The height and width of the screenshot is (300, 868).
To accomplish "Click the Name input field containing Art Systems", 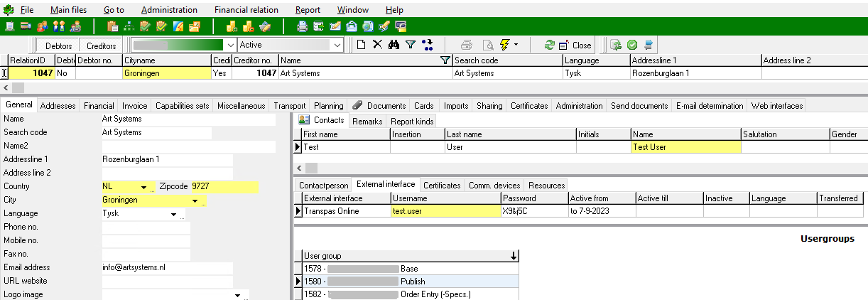I will (188, 119).
